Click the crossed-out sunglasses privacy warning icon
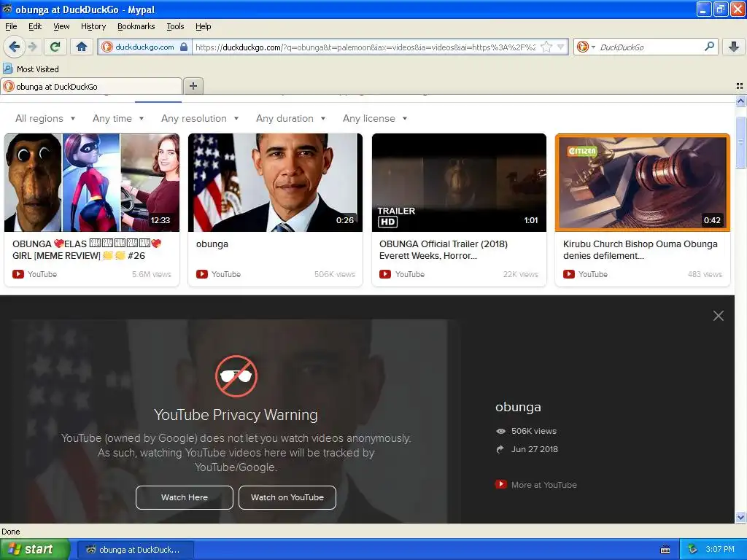This screenshot has height=560, width=747. [x=236, y=376]
